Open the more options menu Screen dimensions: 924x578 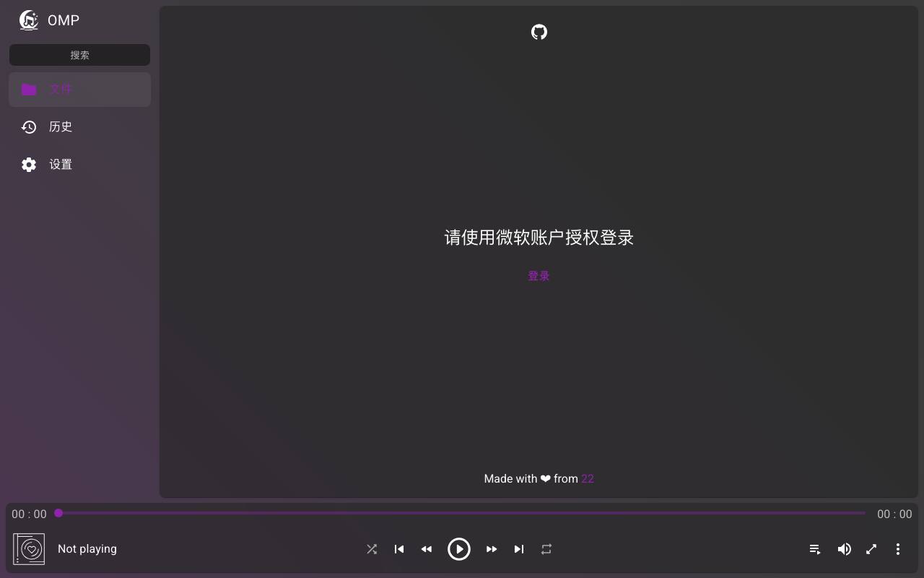coord(898,549)
